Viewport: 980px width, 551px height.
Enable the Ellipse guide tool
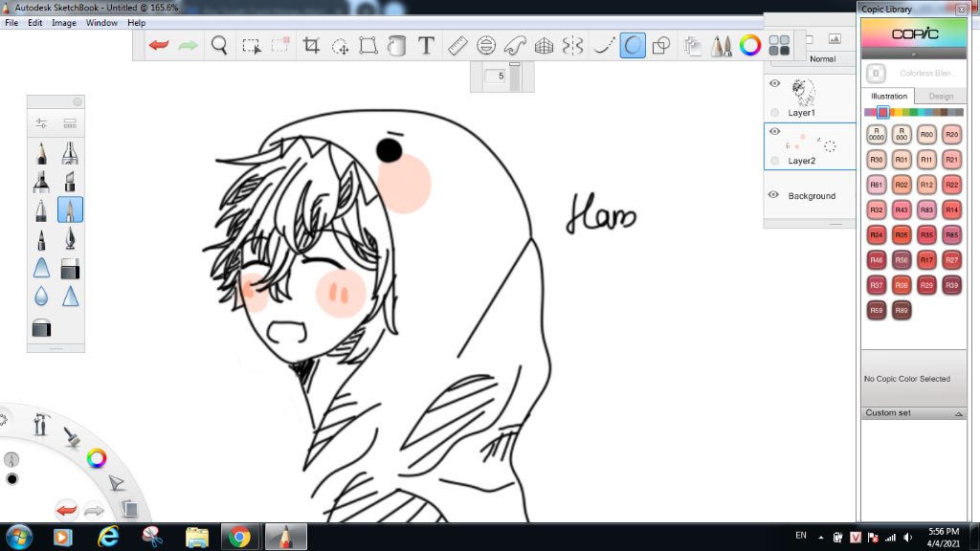(x=486, y=45)
